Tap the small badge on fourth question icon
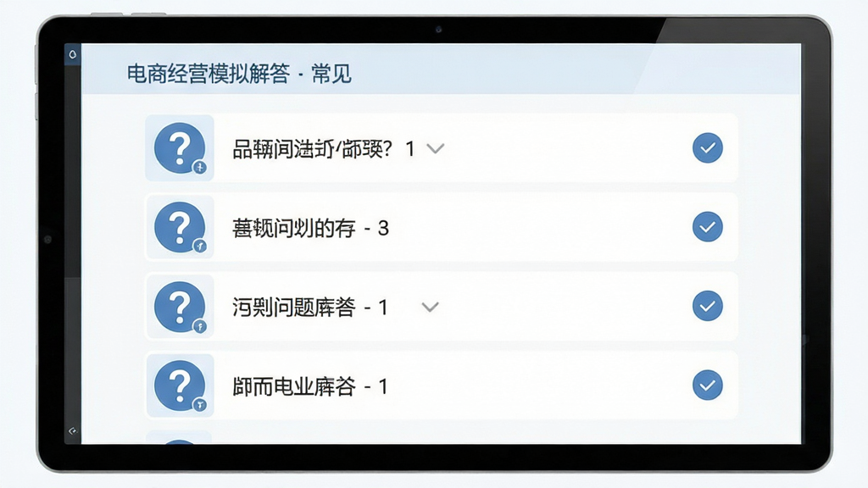This screenshot has width=868, height=488. click(x=200, y=405)
